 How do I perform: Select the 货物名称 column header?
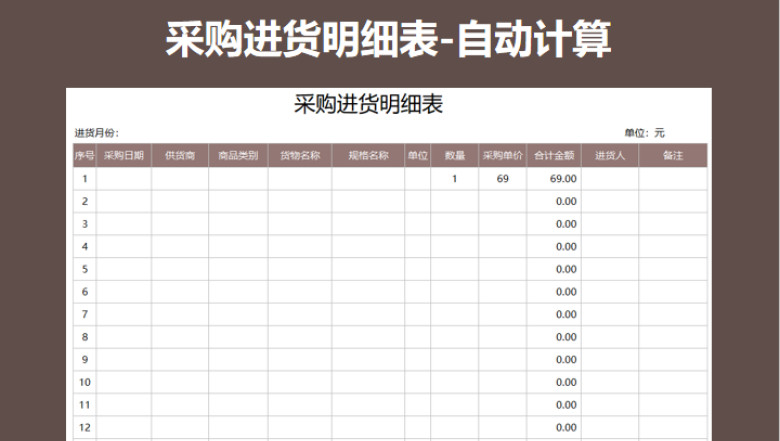300,155
